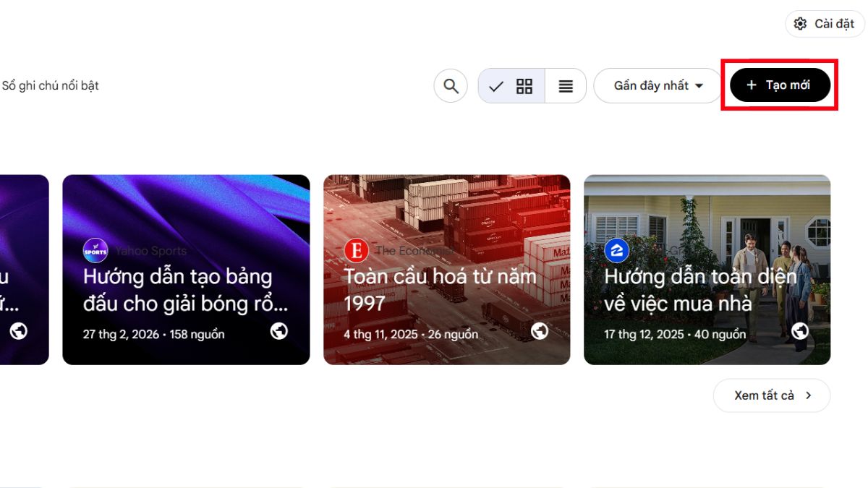Open Xem tất cả to view all notebooks
Image resolution: width=868 pixels, height=488 pixels.
coord(771,395)
